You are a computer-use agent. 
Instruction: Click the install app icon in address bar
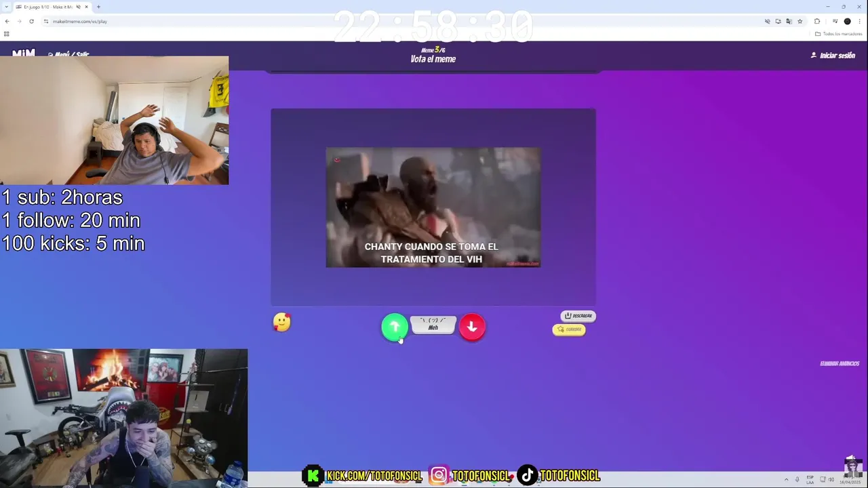[778, 21]
